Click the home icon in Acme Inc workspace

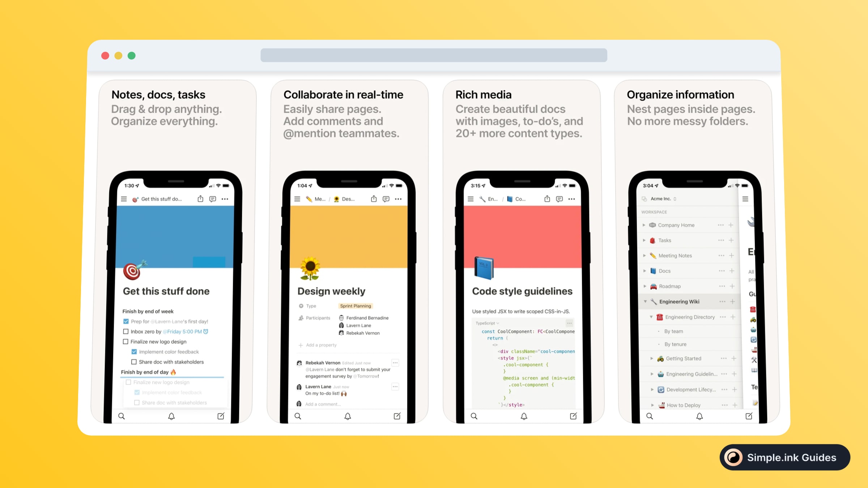coord(652,225)
